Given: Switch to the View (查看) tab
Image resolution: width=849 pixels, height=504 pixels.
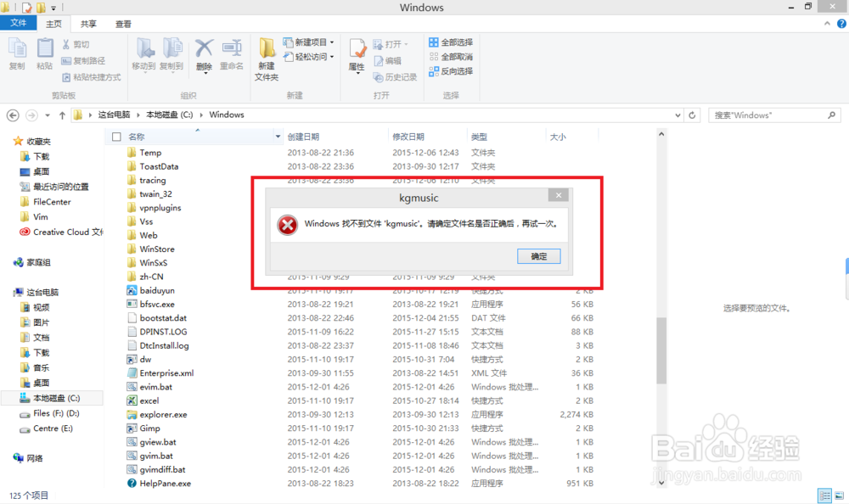Looking at the screenshot, I should coord(123,24).
